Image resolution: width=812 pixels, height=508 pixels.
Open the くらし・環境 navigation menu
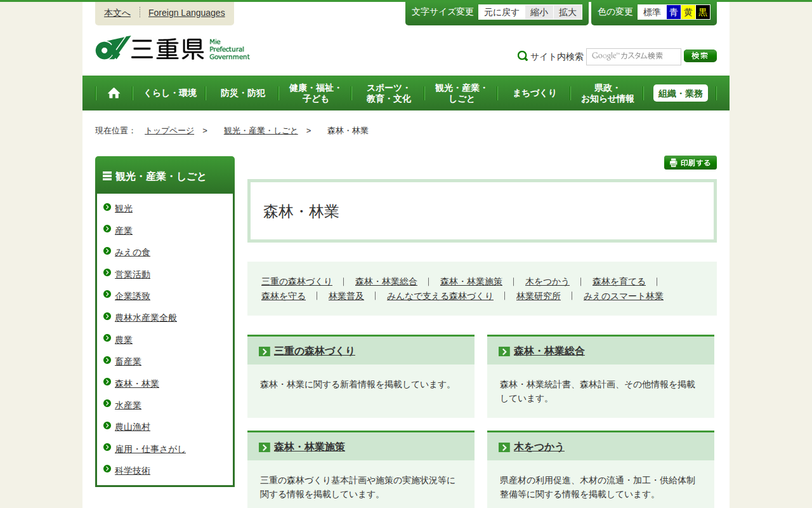pyautogui.click(x=170, y=93)
